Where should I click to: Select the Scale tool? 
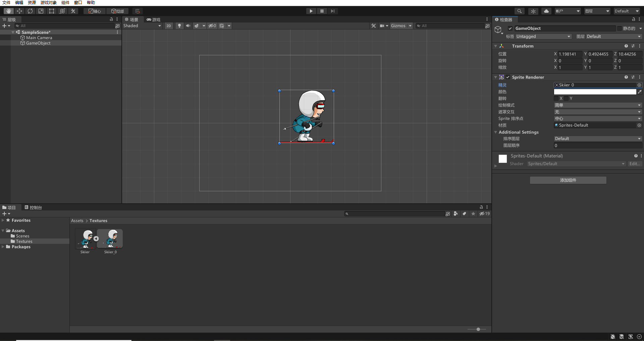pyautogui.click(x=41, y=11)
